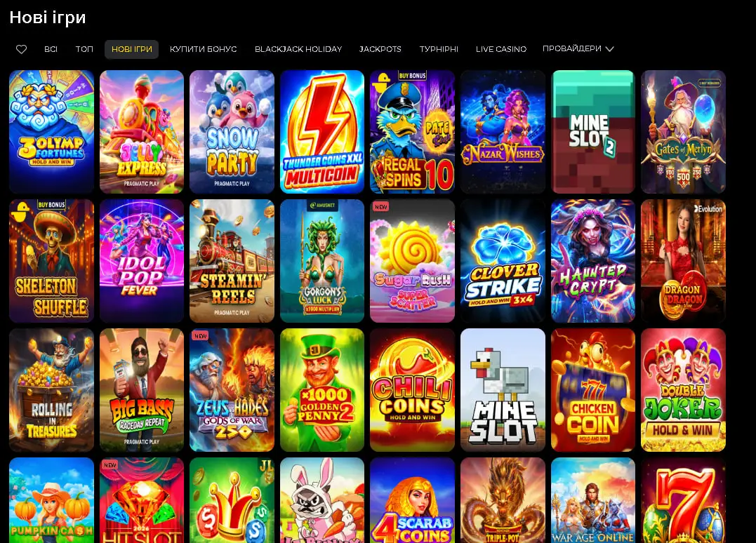The image size is (756, 543).
Task: Select the ТОП tab
Action: tap(84, 49)
